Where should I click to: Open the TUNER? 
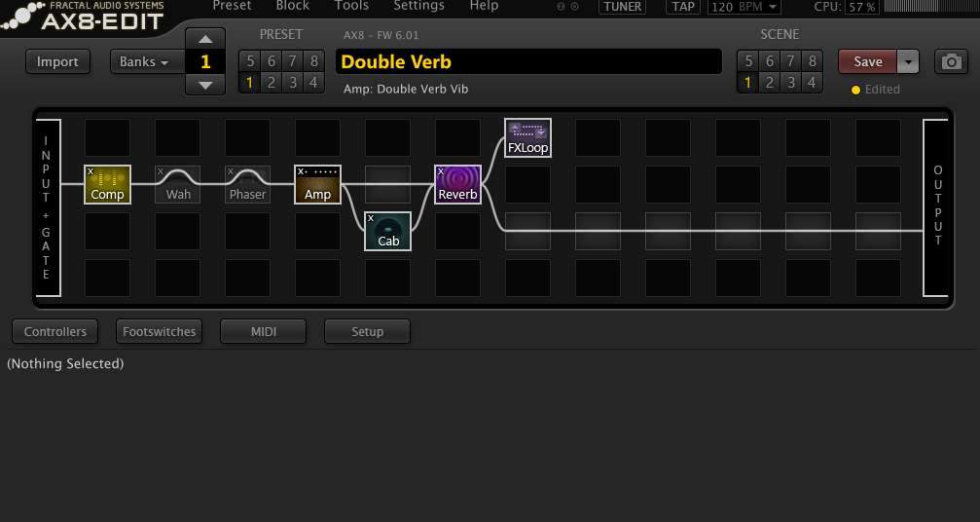pos(623,7)
